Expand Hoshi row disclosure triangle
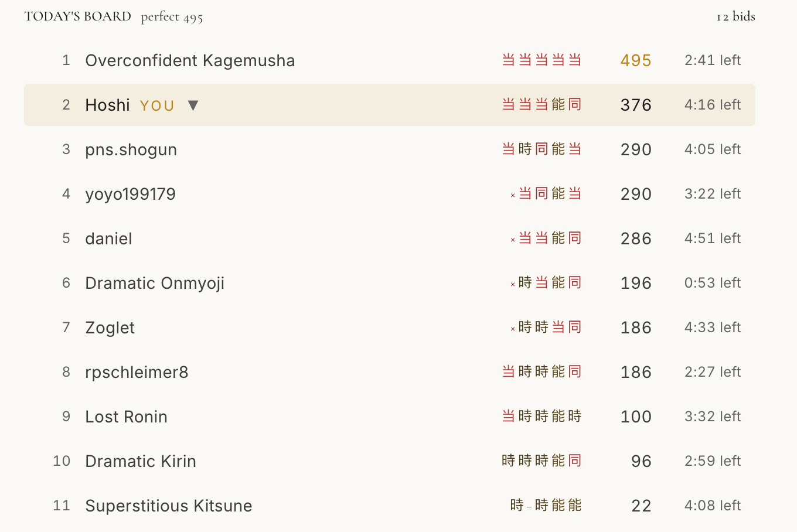This screenshot has width=797, height=532. tap(193, 105)
